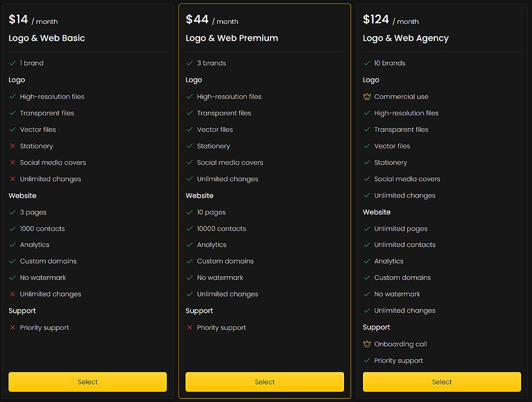Click checkmark beside Premium Social media covers

pyautogui.click(x=189, y=162)
